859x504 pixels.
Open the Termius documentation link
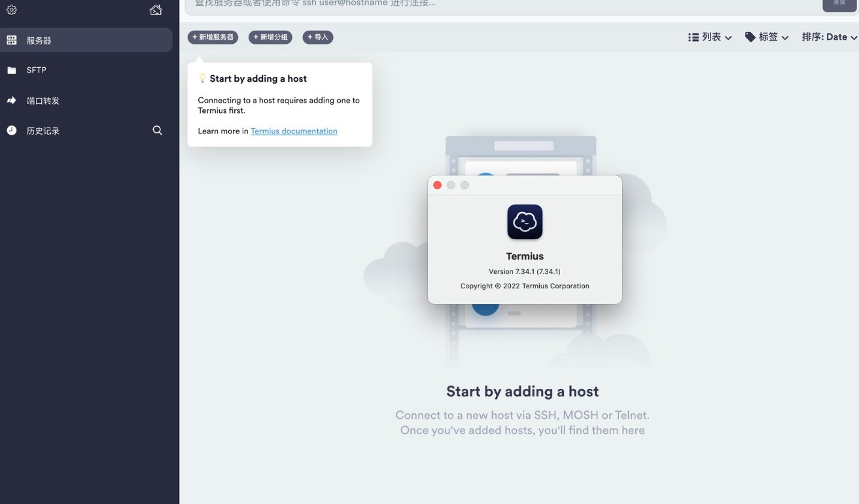point(294,131)
